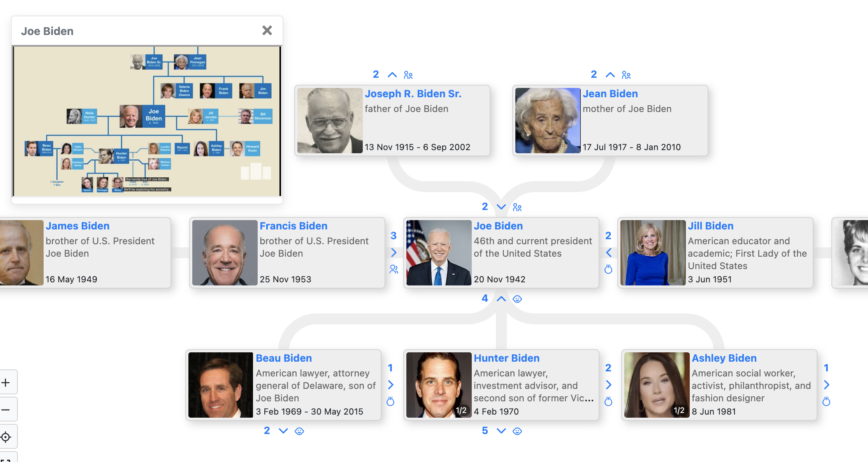Expand ancestors above Jean Biden
The image size is (868, 462).
click(x=610, y=75)
